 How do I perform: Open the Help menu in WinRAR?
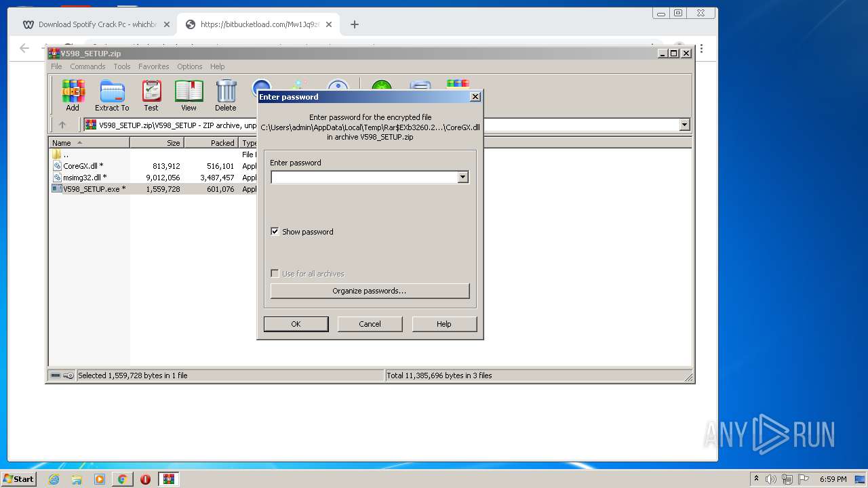[x=217, y=66]
